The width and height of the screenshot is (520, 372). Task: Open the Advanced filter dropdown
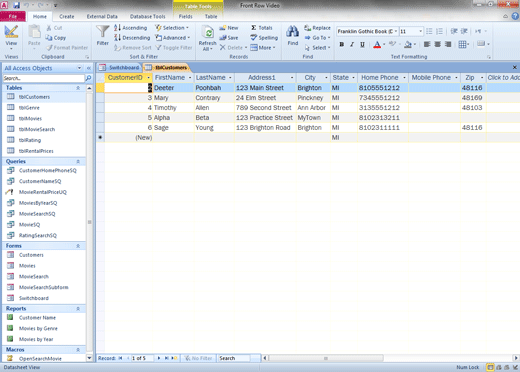(x=173, y=38)
